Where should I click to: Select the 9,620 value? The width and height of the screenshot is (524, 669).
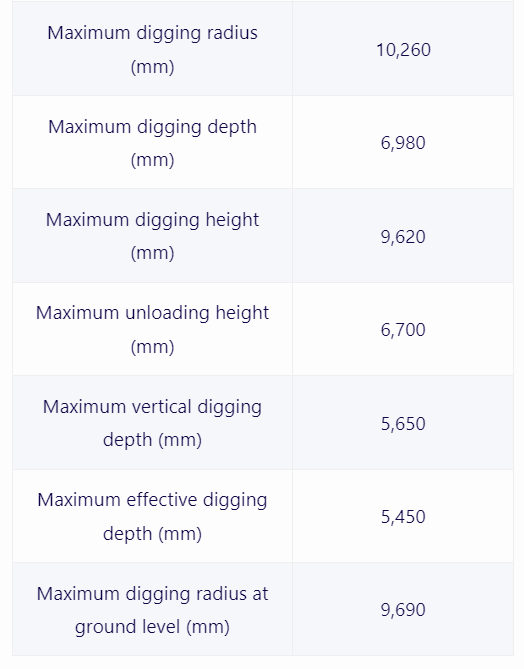click(403, 236)
